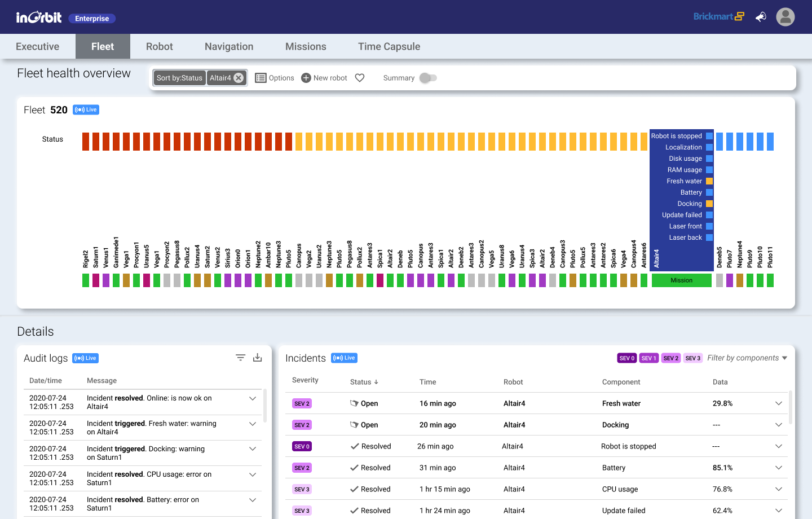Click the Open status icon in Fresh water row
This screenshot has height=519, width=812.
[354, 403]
